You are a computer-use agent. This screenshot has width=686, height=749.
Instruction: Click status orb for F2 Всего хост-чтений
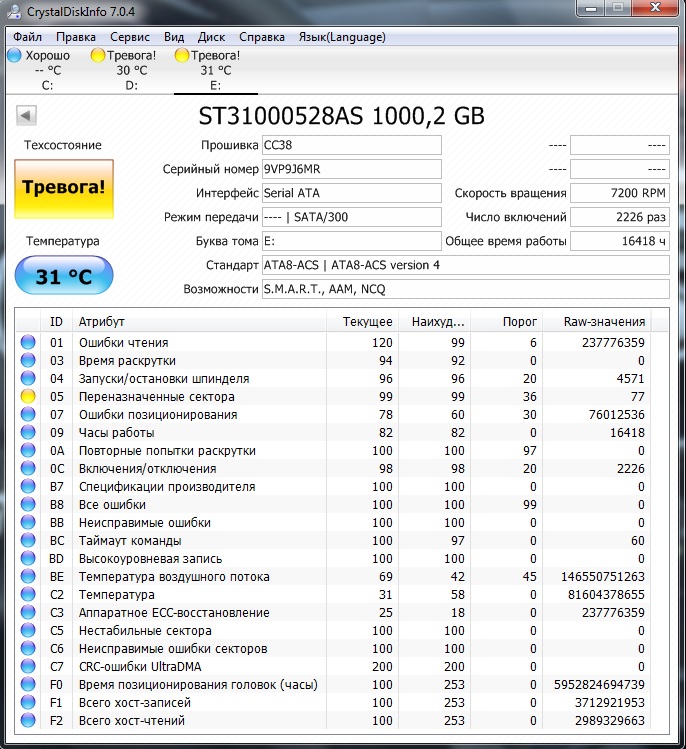[28, 720]
